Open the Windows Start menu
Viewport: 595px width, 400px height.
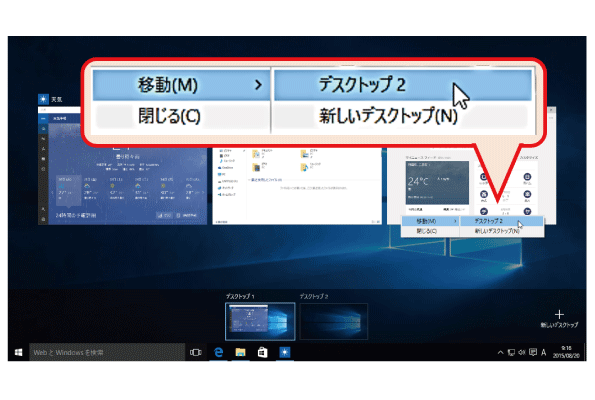pos(18,353)
